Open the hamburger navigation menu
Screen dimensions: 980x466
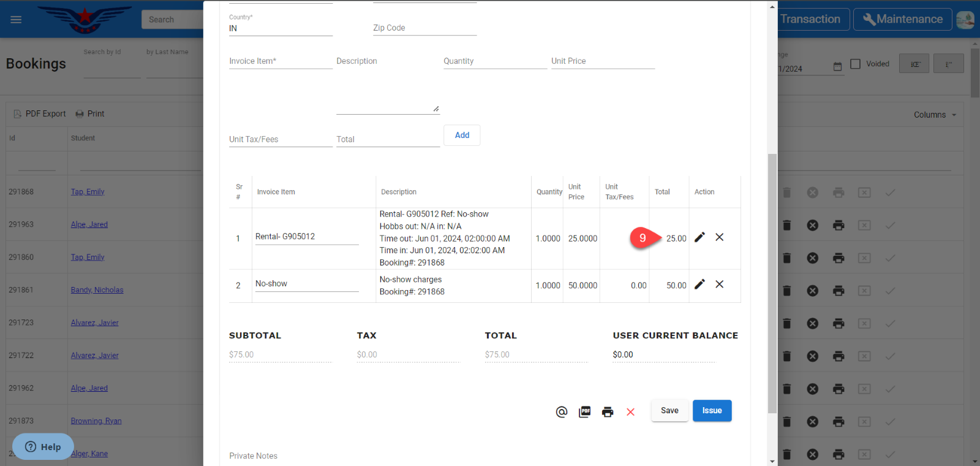click(x=16, y=20)
